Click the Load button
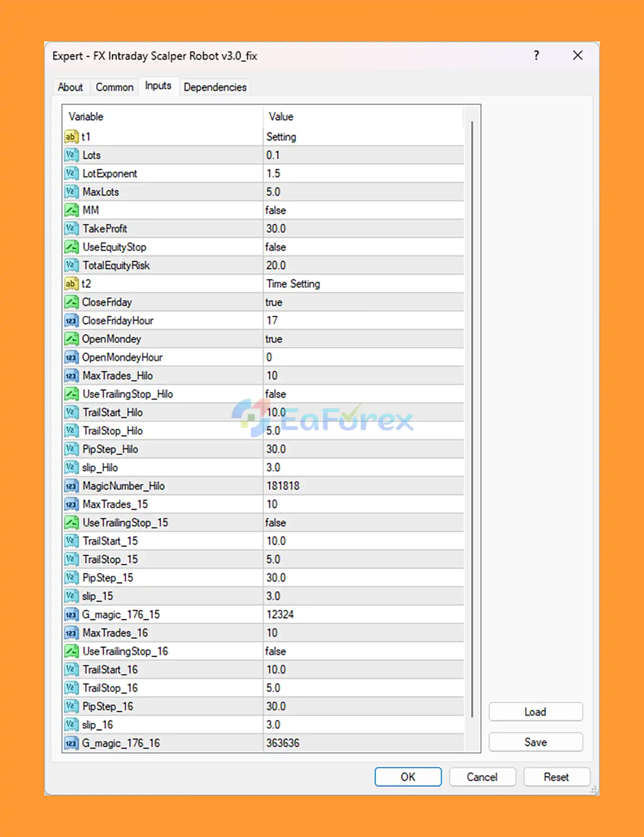This screenshot has width=644, height=837. coord(535,712)
